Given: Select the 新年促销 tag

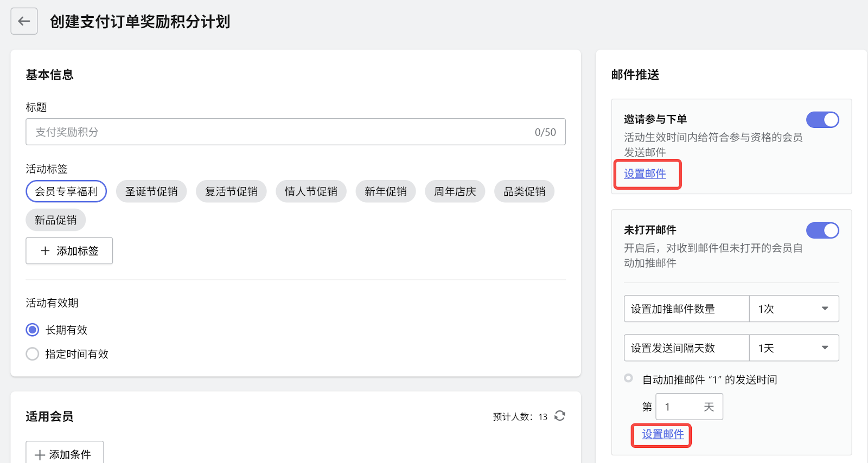Looking at the screenshot, I should click(x=385, y=191).
